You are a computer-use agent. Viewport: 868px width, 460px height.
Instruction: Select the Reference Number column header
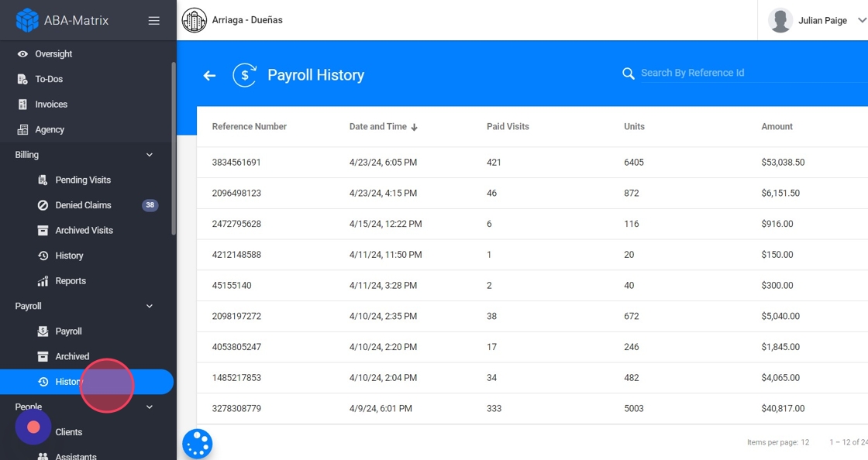click(249, 127)
